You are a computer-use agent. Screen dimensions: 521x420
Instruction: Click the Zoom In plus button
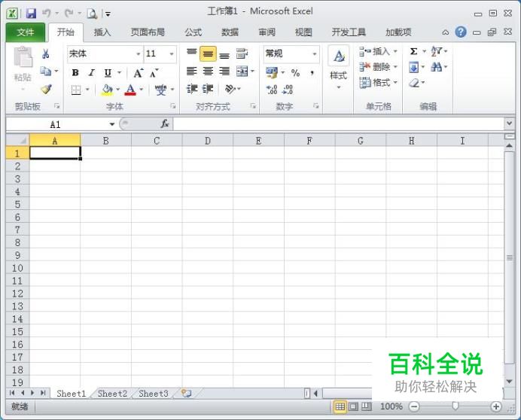tap(495, 406)
